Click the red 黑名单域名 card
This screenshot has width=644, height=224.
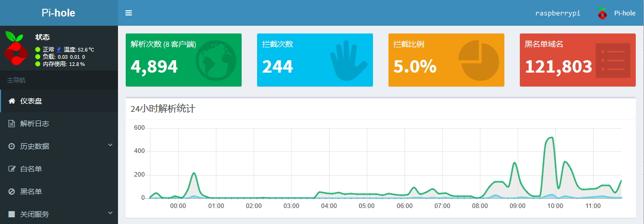pos(578,60)
